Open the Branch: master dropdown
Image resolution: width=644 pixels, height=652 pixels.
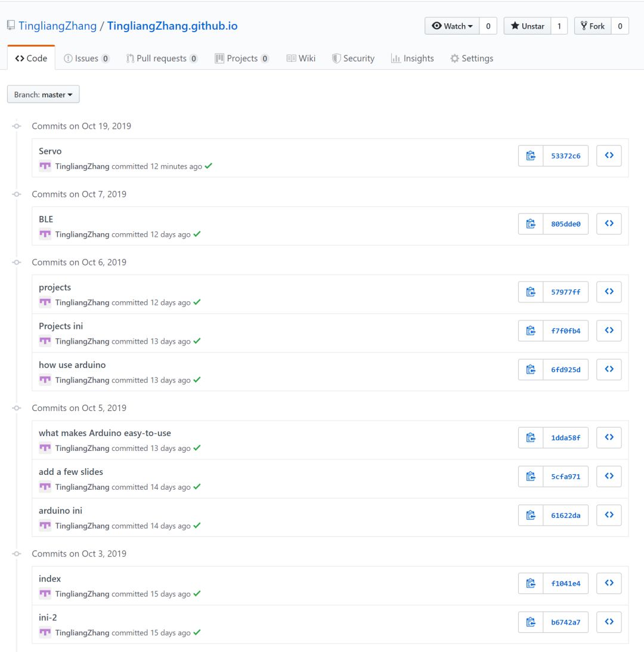coord(44,94)
